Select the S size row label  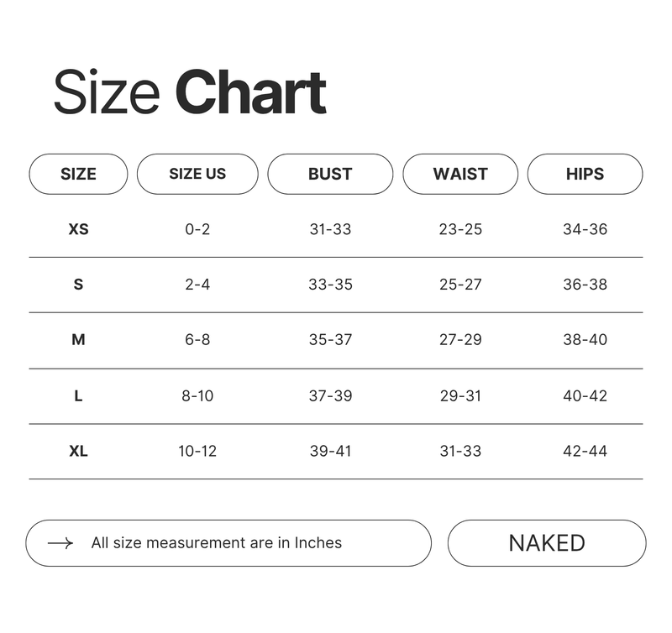click(78, 285)
